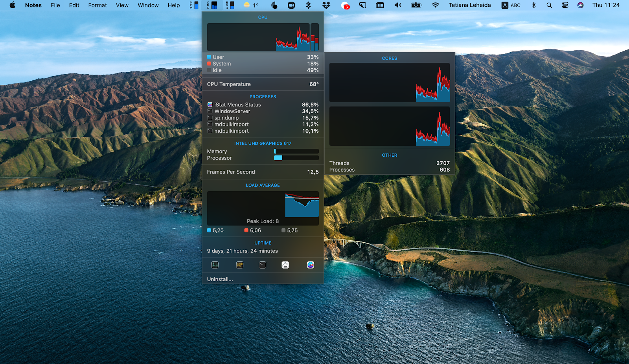Open the Terminal app icon

pos(263,265)
